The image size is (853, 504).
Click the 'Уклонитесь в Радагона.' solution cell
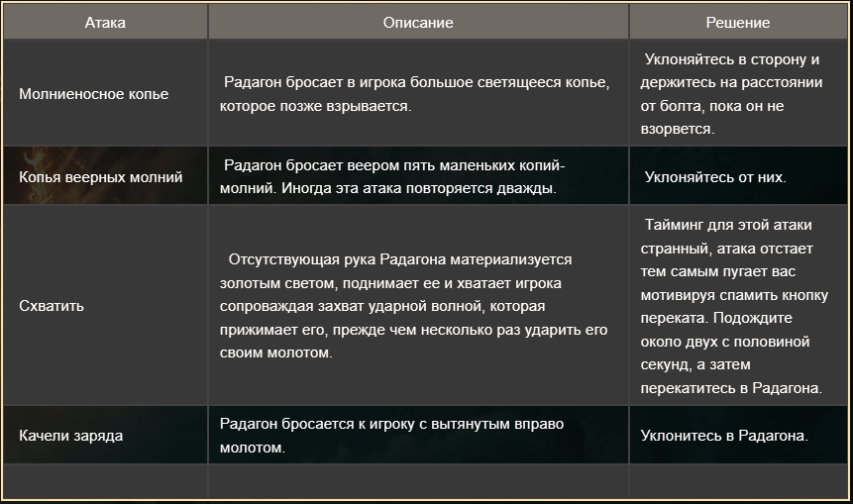(x=724, y=435)
